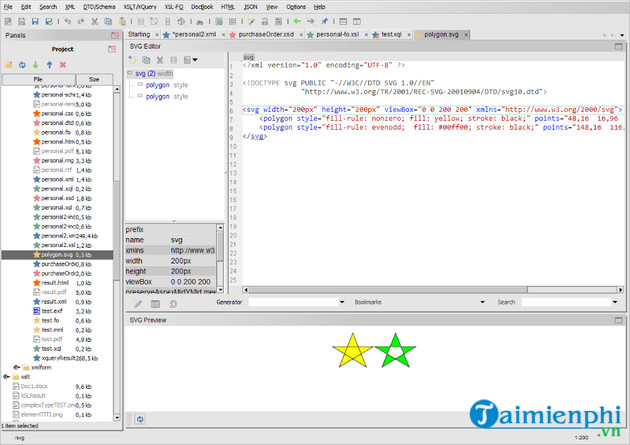
Task: Select first polygon node in SVG tree
Action: pyautogui.click(x=157, y=85)
